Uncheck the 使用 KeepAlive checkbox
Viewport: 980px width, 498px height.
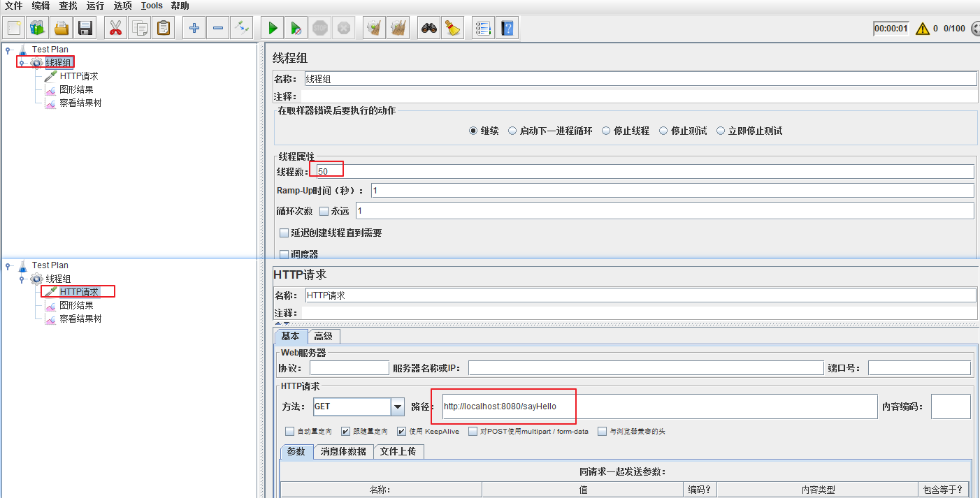(401, 432)
